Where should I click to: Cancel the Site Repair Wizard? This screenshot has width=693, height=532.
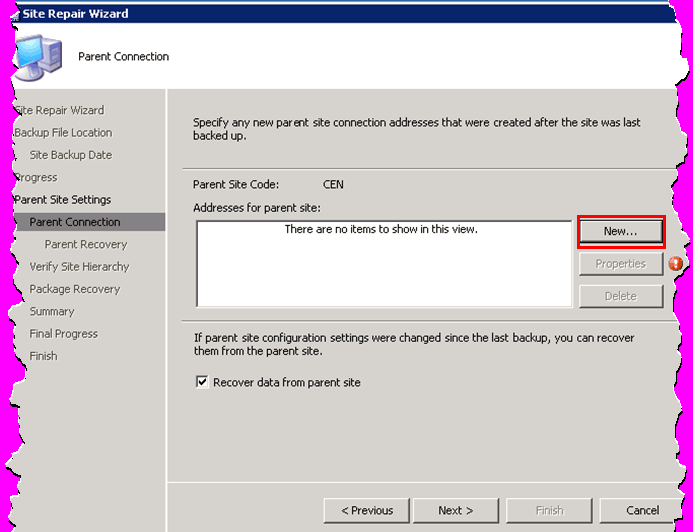tap(642, 510)
